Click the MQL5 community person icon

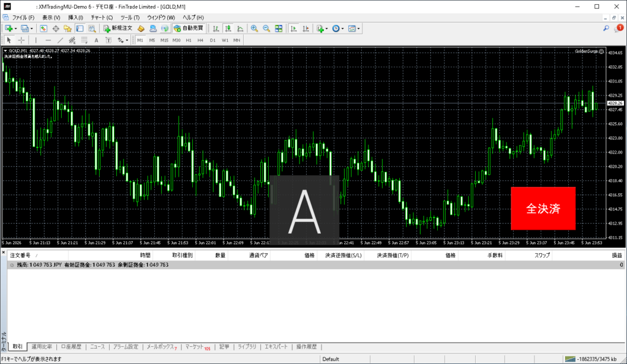[152, 28]
